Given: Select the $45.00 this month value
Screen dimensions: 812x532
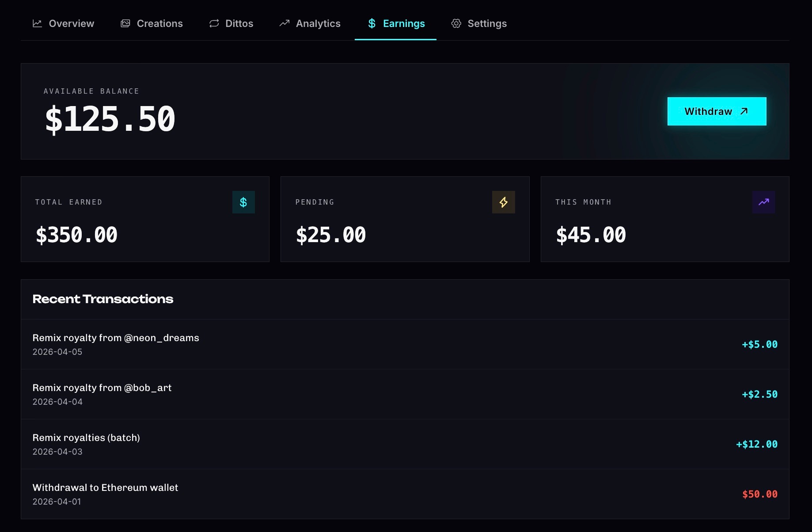Looking at the screenshot, I should [591, 235].
